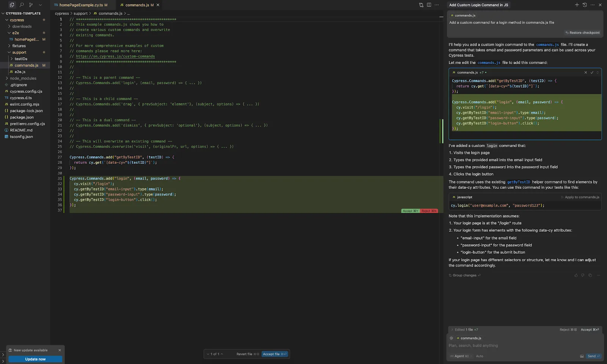Click Group changes option
Screen dimensions: 607x364
pos(464,275)
